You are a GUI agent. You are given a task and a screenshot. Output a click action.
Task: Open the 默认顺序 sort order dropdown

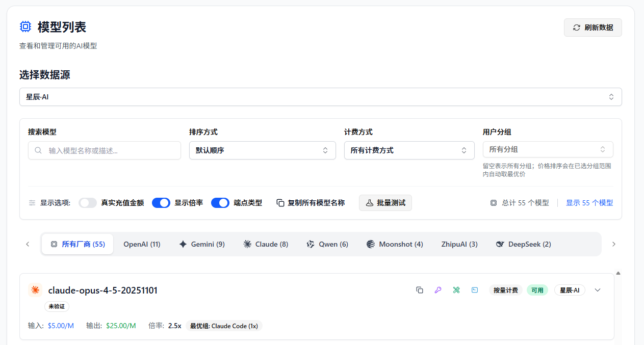coord(262,150)
